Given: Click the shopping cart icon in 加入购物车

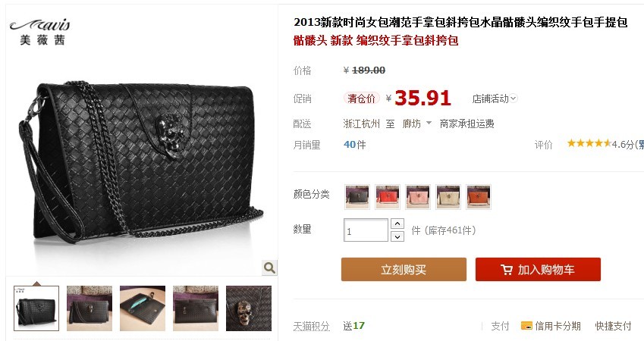Looking at the screenshot, I should coord(507,270).
